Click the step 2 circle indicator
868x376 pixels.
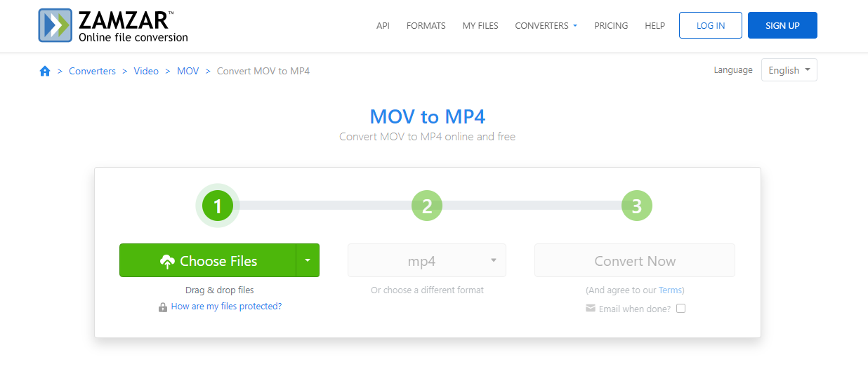(x=426, y=206)
